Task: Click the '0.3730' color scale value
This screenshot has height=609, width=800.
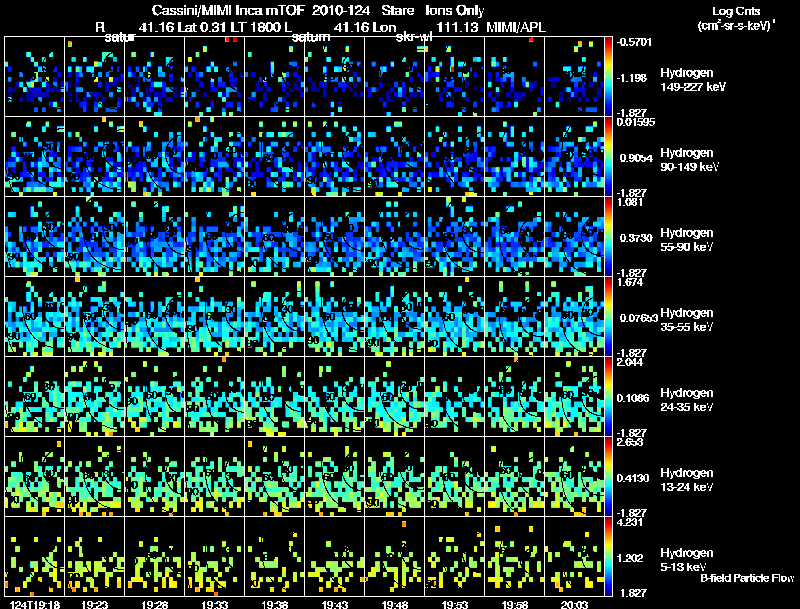Action: point(636,238)
